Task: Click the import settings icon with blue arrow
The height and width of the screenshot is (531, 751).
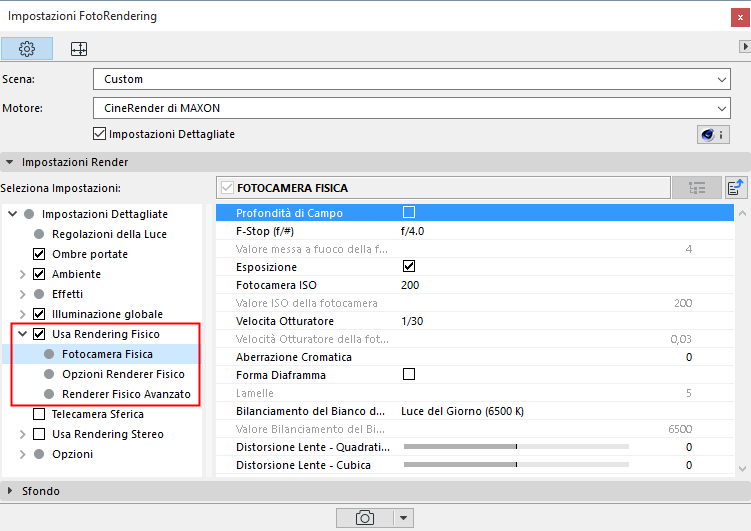Action: click(736, 187)
